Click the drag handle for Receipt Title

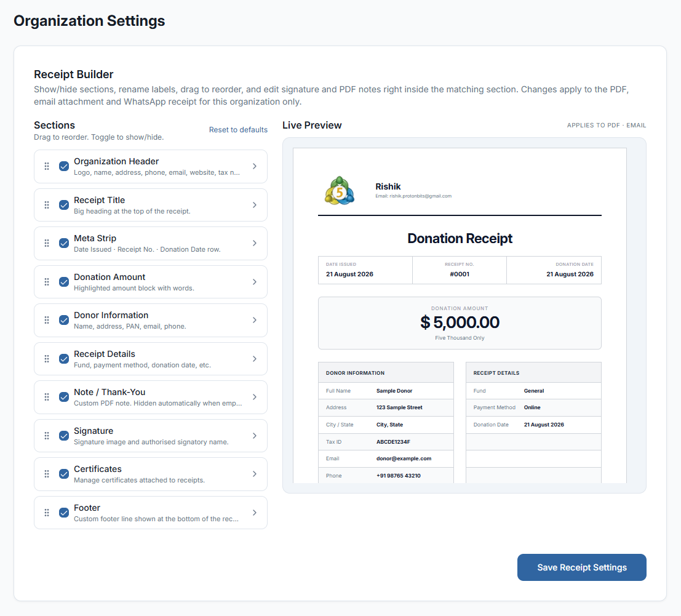(47, 205)
